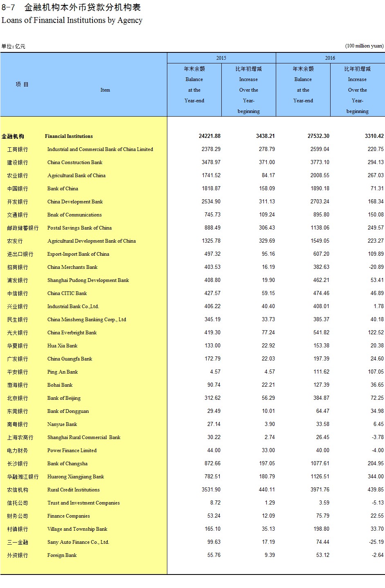Select "Agricultural Bank of China" label
385x588 pixels.
(x=77, y=176)
